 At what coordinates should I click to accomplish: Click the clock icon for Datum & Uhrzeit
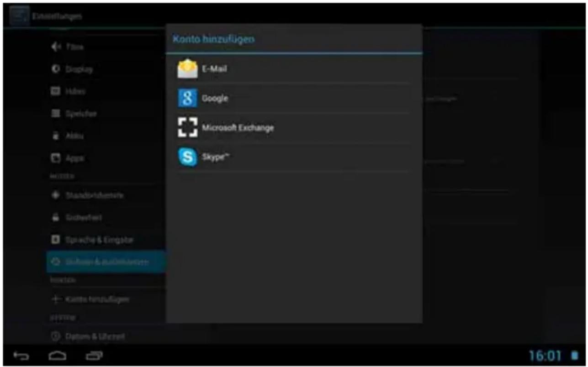tap(56, 336)
